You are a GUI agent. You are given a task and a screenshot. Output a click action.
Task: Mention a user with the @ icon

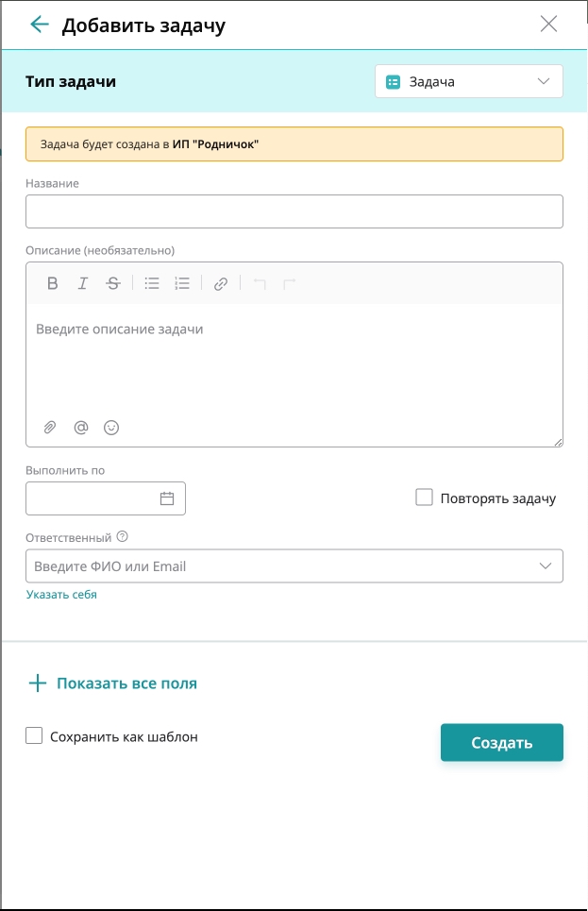(x=81, y=428)
